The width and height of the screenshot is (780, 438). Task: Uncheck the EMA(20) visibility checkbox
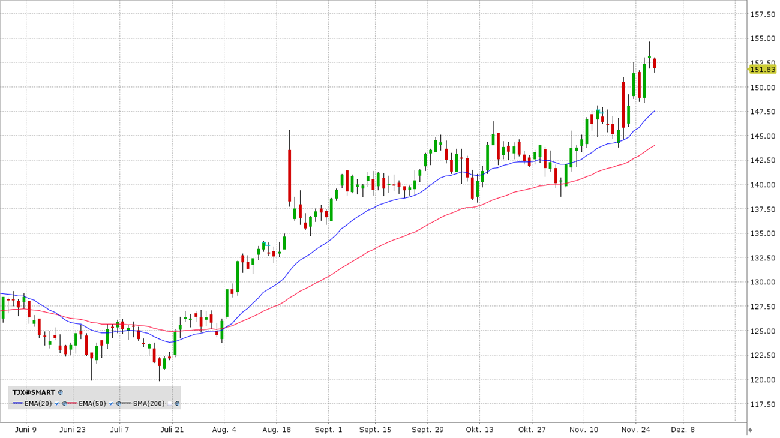click(x=57, y=404)
